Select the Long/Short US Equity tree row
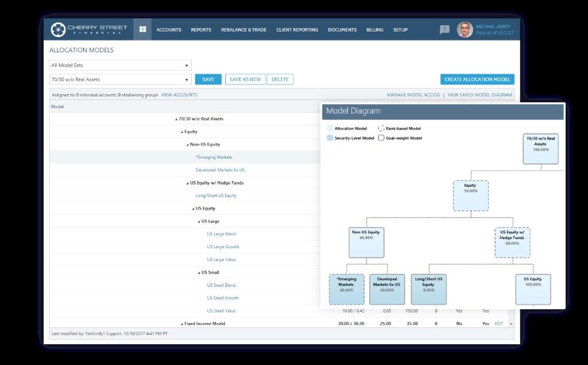 coord(216,195)
